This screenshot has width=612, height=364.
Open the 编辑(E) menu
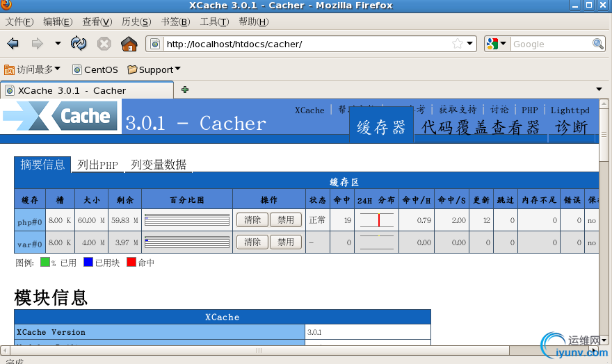(x=58, y=22)
